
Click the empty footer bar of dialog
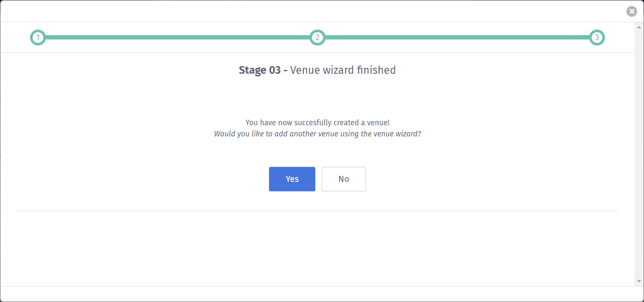[x=317, y=294]
